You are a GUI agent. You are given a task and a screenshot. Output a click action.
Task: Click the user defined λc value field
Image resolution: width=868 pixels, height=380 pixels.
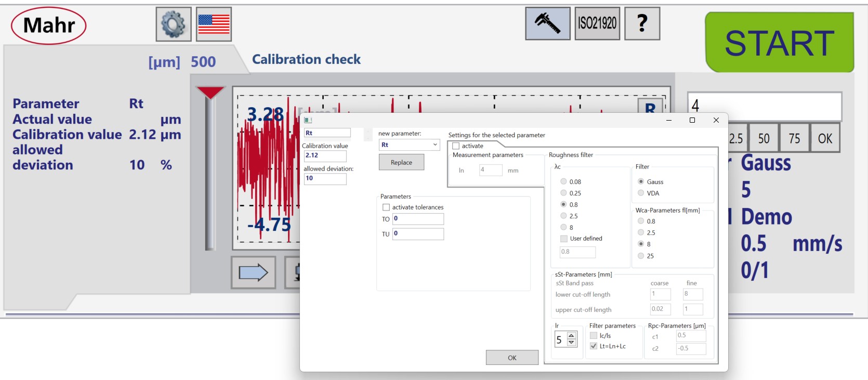click(x=577, y=252)
